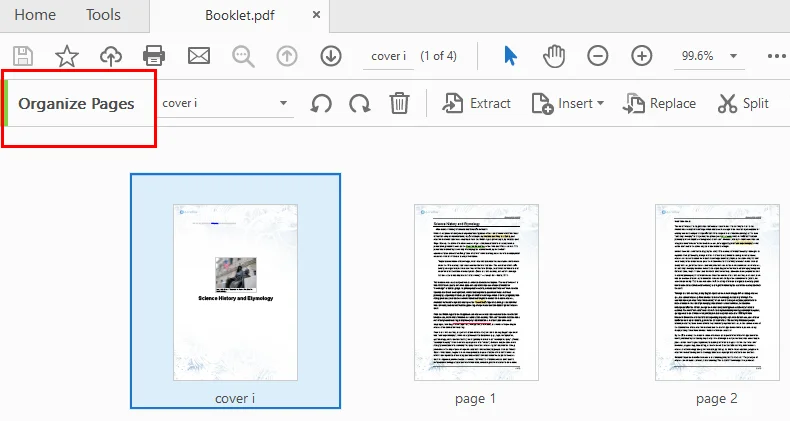
Task: Switch to the Tools tab
Action: coord(103,15)
